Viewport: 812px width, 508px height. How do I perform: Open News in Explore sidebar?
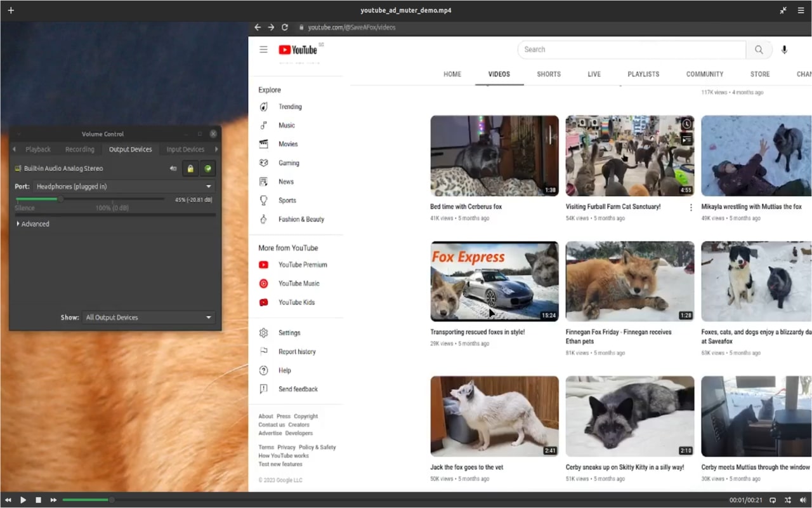286,182
